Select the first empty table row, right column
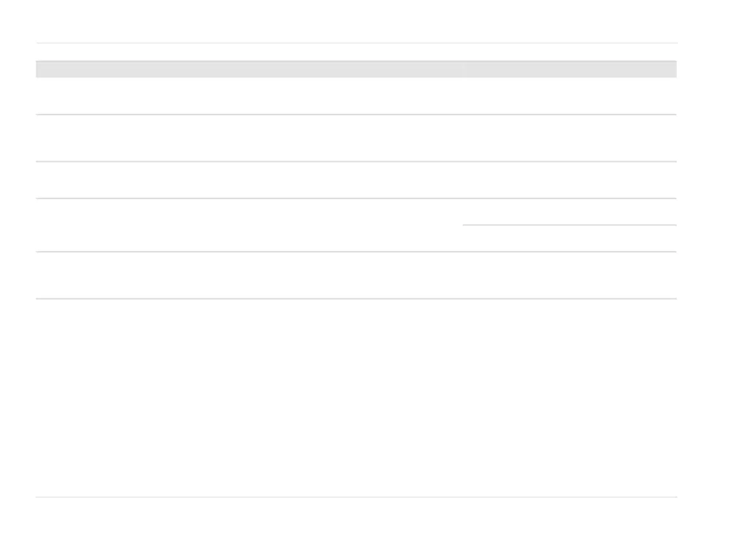Image resolution: width=756 pixels, height=533 pixels. [x=569, y=96]
